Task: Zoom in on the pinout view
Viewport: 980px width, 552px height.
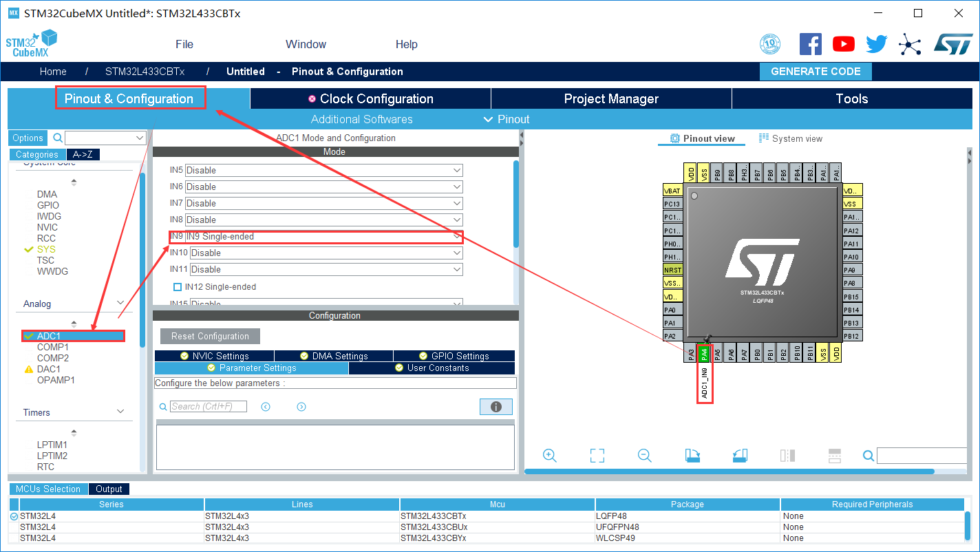Action: tap(549, 455)
